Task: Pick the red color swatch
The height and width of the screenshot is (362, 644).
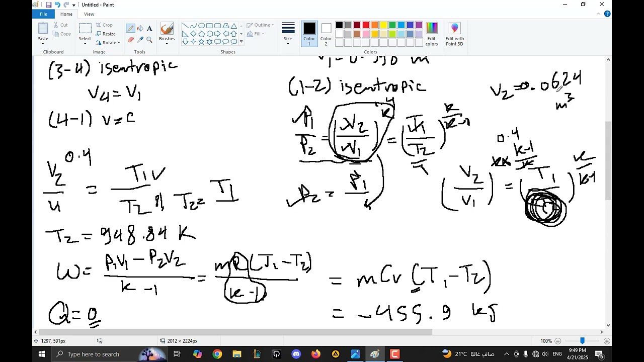Action: (x=366, y=25)
